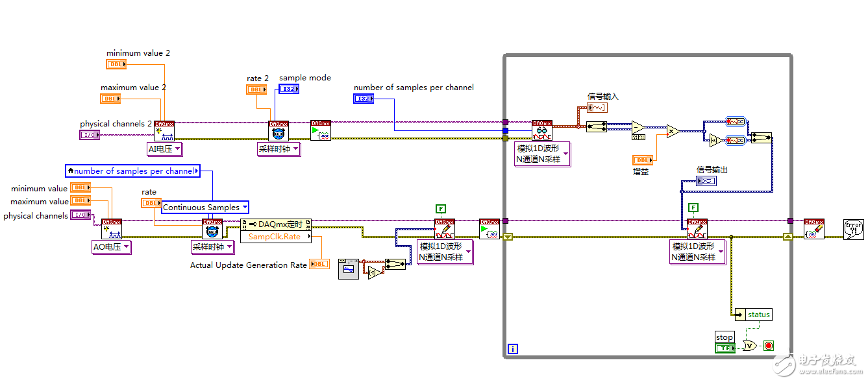Select the maximum value 2 DBL terminal

pos(111,99)
